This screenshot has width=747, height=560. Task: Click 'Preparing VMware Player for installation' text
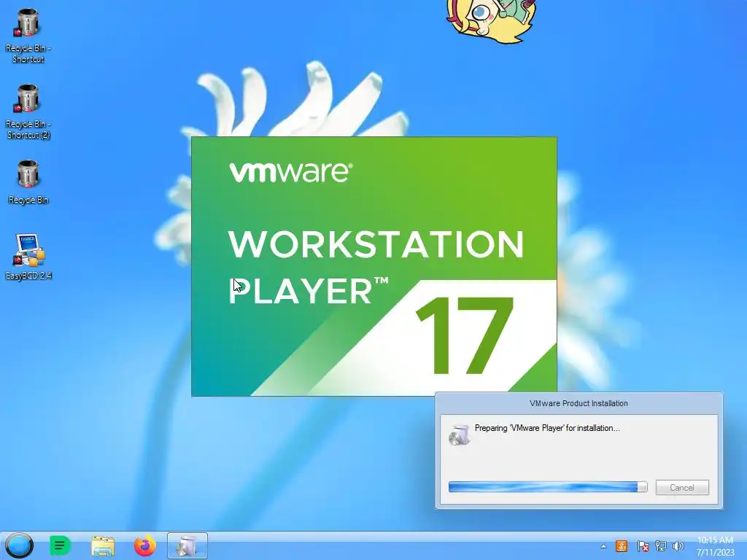547,428
